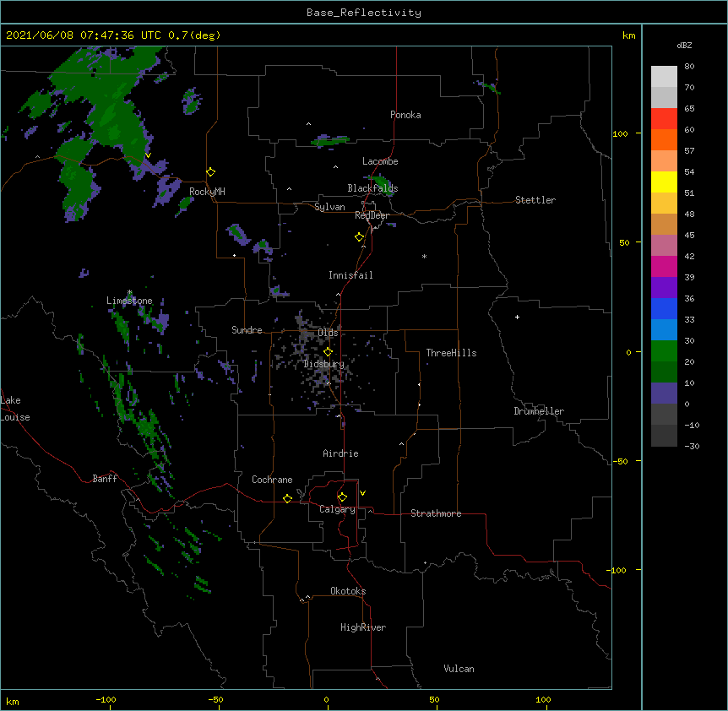Select the yellow diamond marker between Olds and Didsbury
This screenshot has height=711, width=728.
(328, 352)
